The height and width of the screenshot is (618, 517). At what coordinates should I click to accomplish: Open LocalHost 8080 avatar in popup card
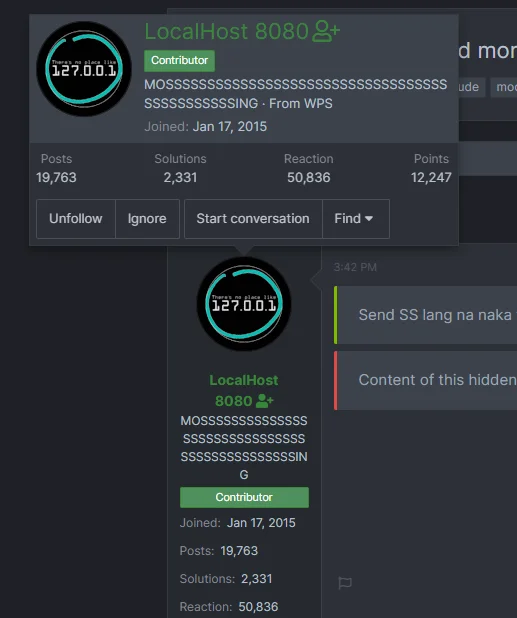[84, 69]
